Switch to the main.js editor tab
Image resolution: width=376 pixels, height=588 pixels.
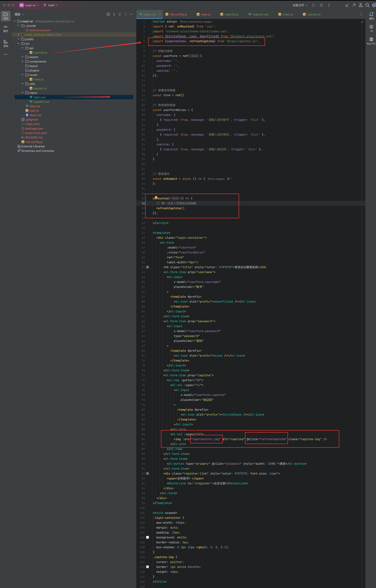point(204,14)
